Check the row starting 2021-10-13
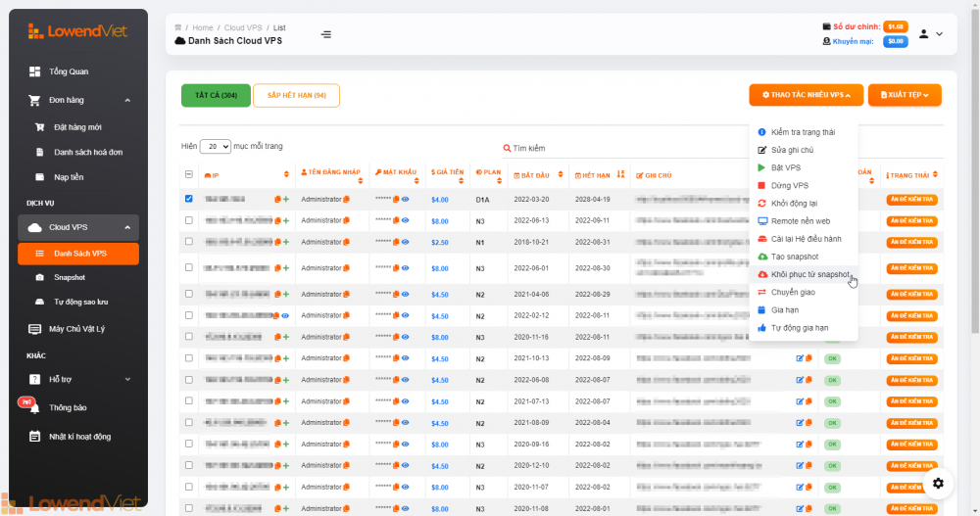The width and height of the screenshot is (980, 516). coord(189,358)
